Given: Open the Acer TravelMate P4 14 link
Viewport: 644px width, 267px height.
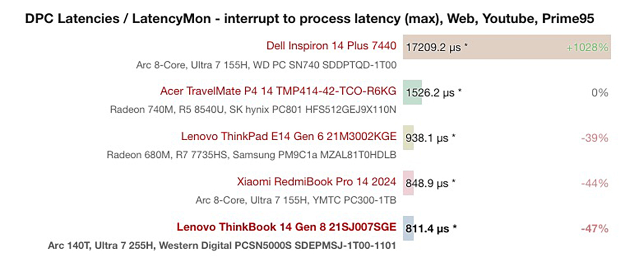Looking at the screenshot, I should [278, 92].
